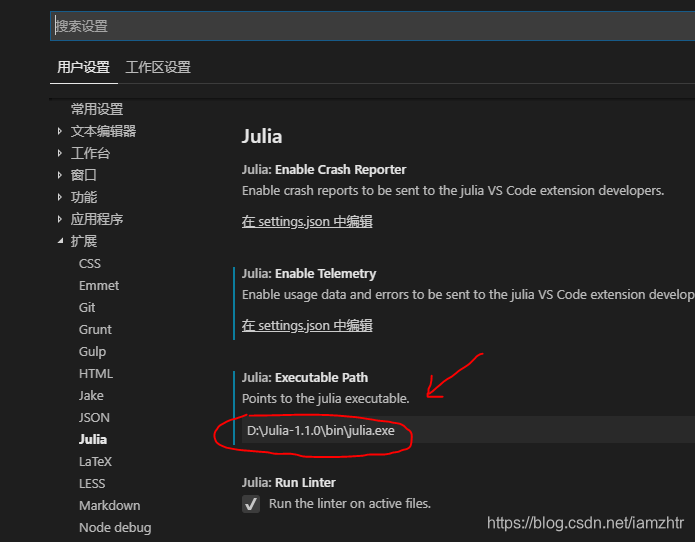Expand the 窗口 tree arrow

click(60, 175)
